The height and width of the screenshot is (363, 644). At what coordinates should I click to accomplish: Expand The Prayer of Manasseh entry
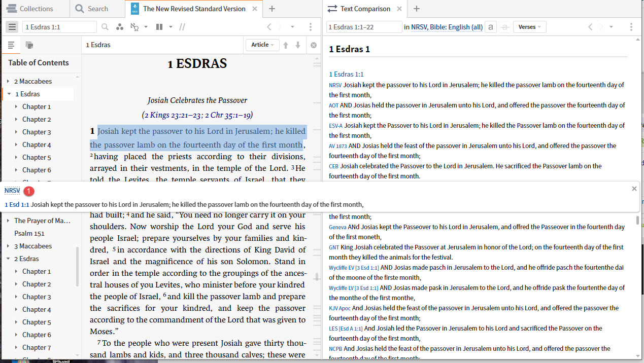coord(9,221)
